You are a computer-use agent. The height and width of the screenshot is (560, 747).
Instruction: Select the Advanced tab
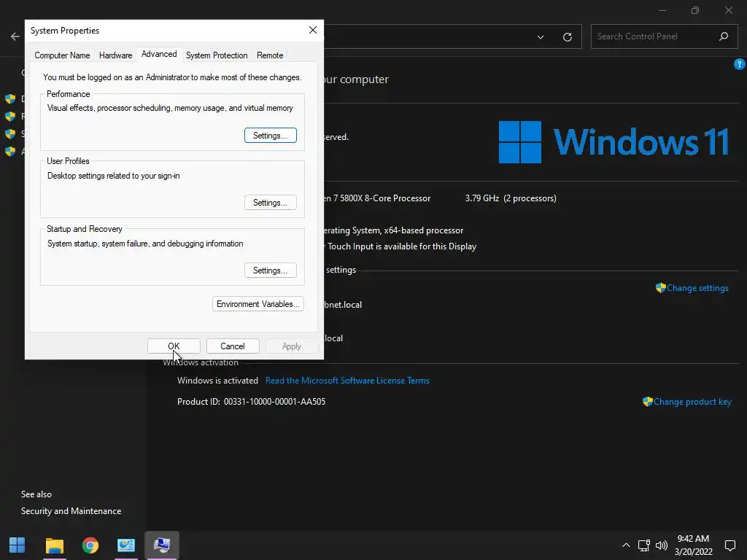[x=159, y=54]
